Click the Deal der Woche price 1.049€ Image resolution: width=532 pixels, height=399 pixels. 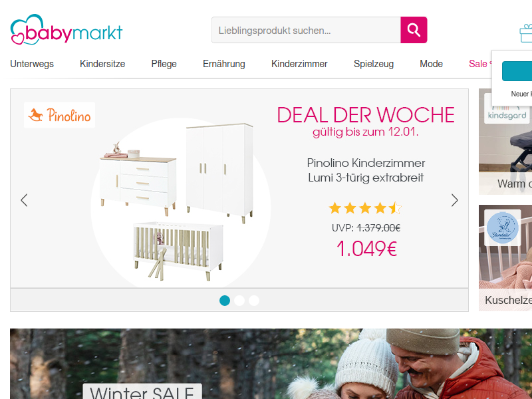366,249
